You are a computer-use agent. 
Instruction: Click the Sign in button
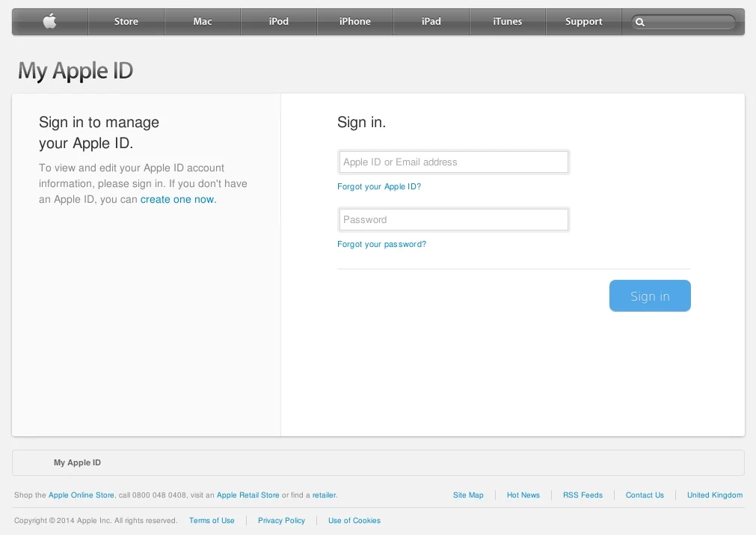pos(650,296)
